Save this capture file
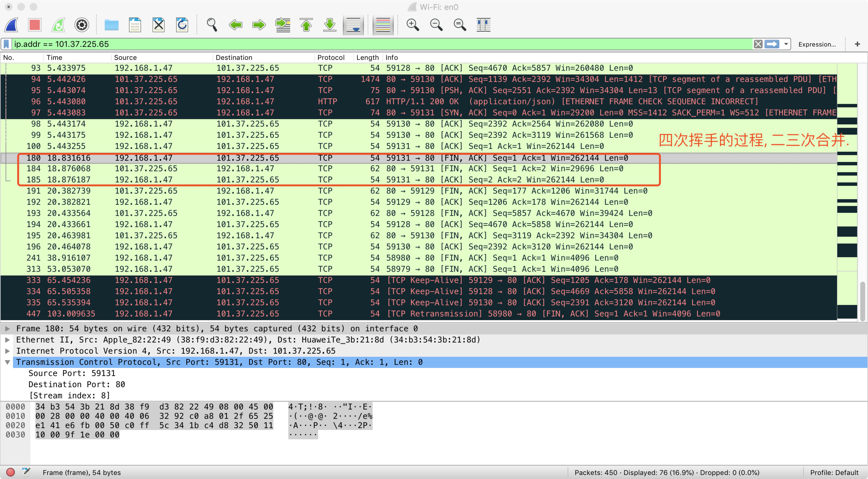This screenshot has width=868, height=479. click(135, 25)
